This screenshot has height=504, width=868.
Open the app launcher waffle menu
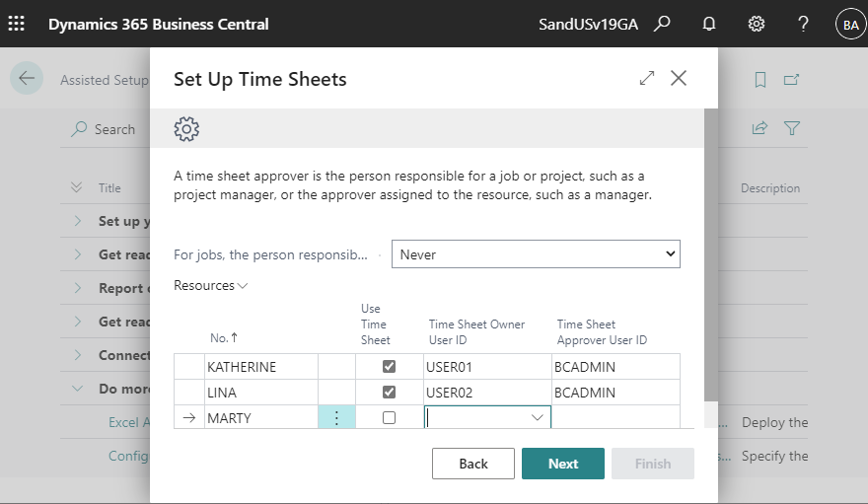coord(16,24)
